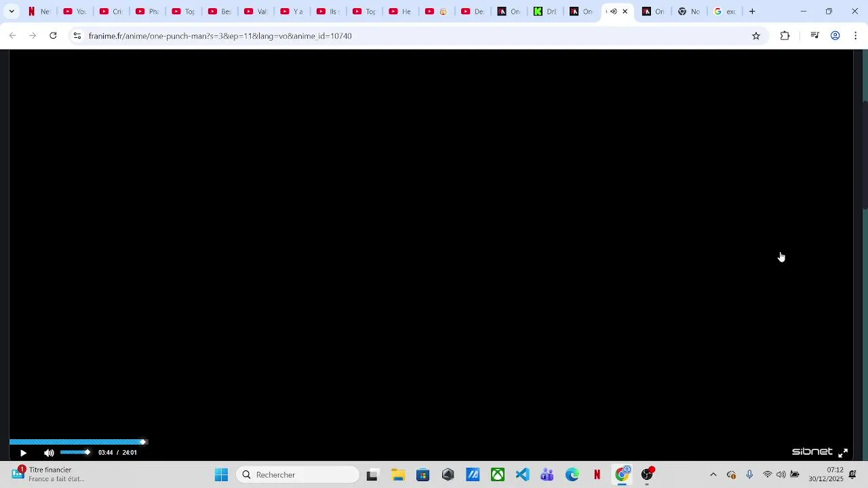Open the Chrome three-dot menu
Image resolution: width=868 pixels, height=488 pixels.
point(856,36)
